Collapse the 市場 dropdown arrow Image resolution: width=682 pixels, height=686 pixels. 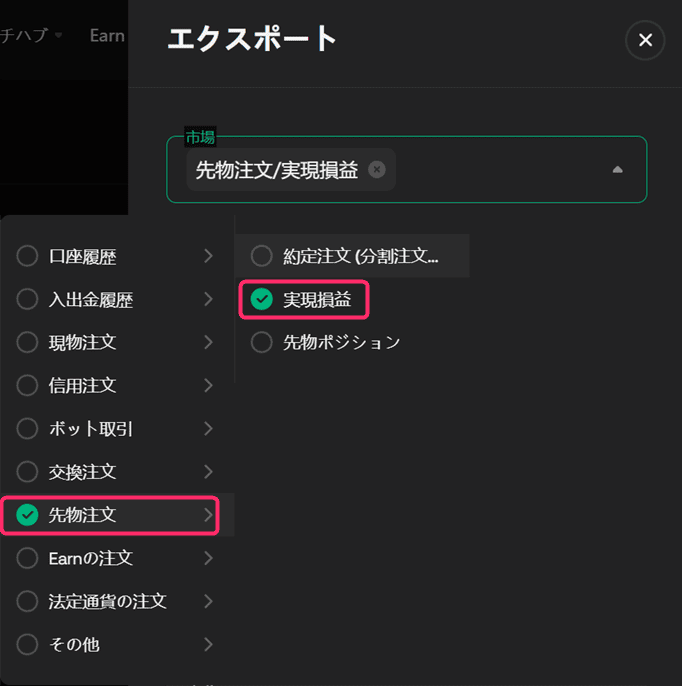point(617,170)
